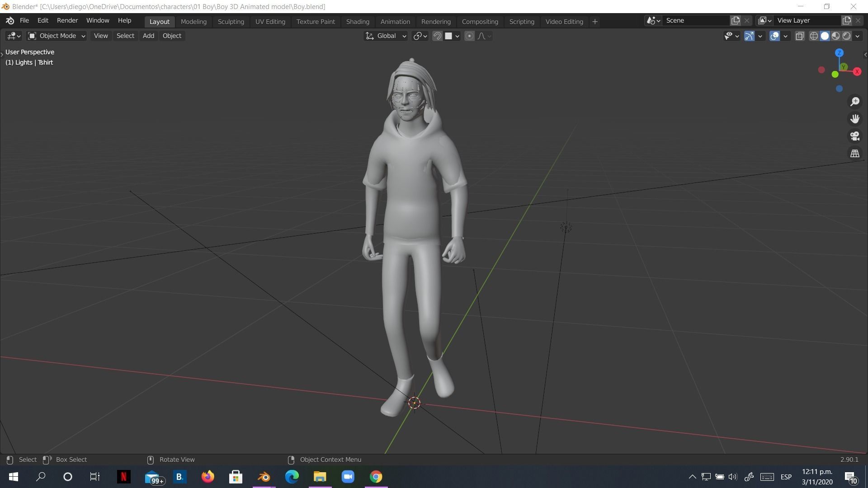Click the zoom magnifier viewport icon
The image size is (868, 488).
point(854,102)
